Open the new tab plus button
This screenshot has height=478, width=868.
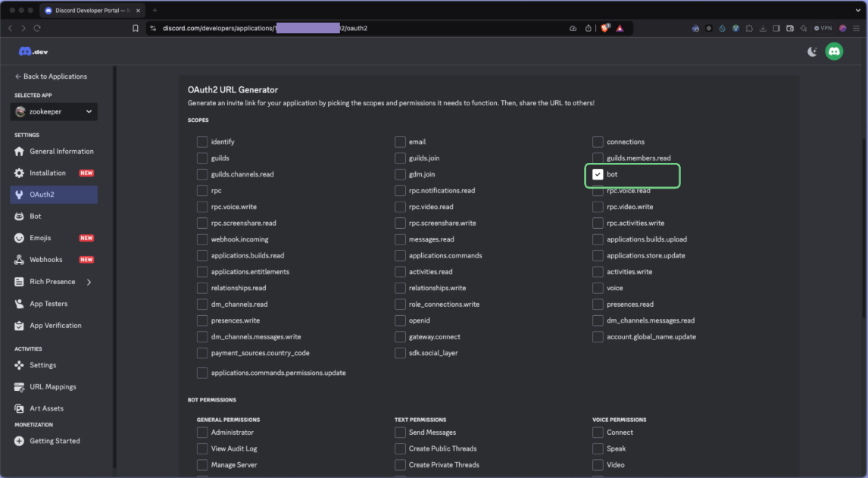click(x=155, y=11)
